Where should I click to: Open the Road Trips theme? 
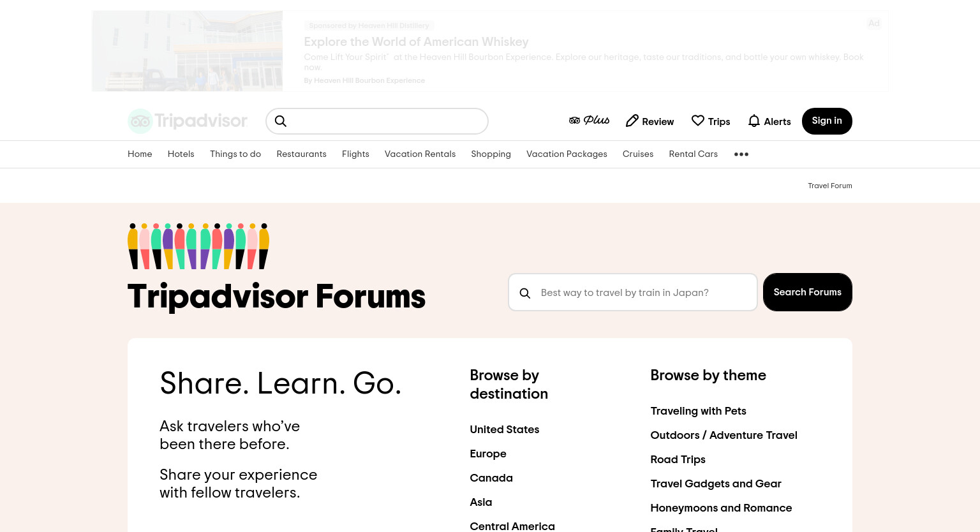coord(678,460)
